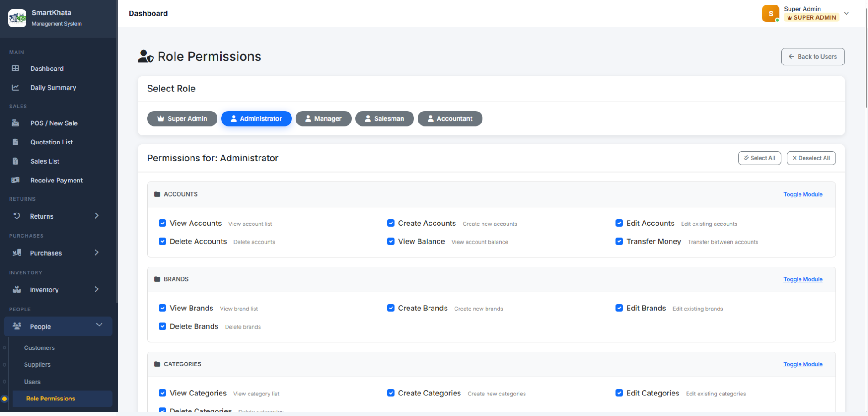The width and height of the screenshot is (868, 416).
Task: Select the Manager role tab
Action: (323, 118)
